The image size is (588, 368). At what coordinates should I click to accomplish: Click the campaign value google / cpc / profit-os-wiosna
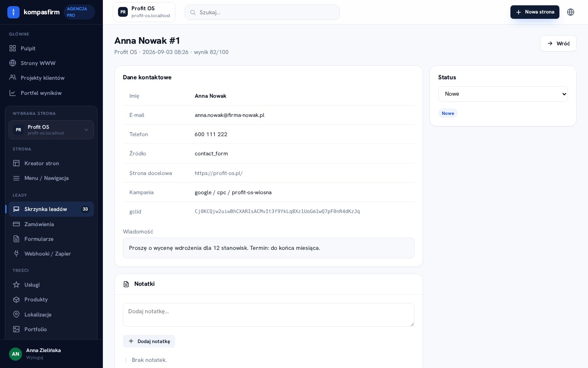point(233,192)
